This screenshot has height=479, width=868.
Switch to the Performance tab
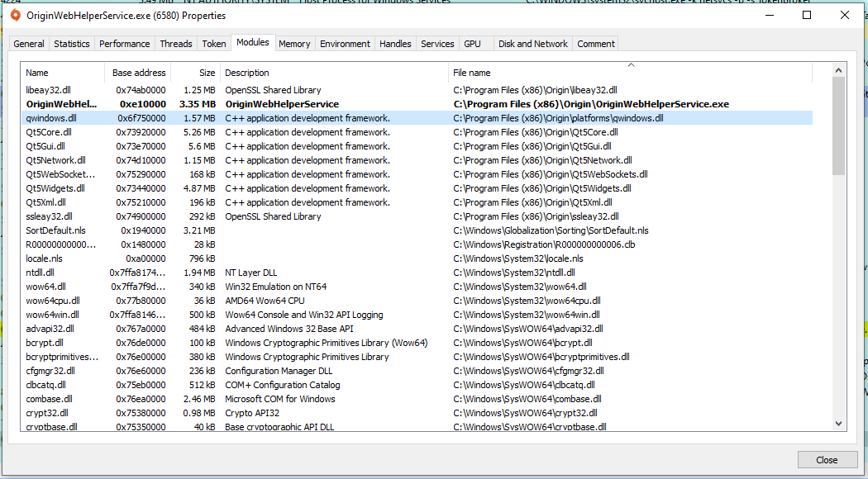coord(125,44)
